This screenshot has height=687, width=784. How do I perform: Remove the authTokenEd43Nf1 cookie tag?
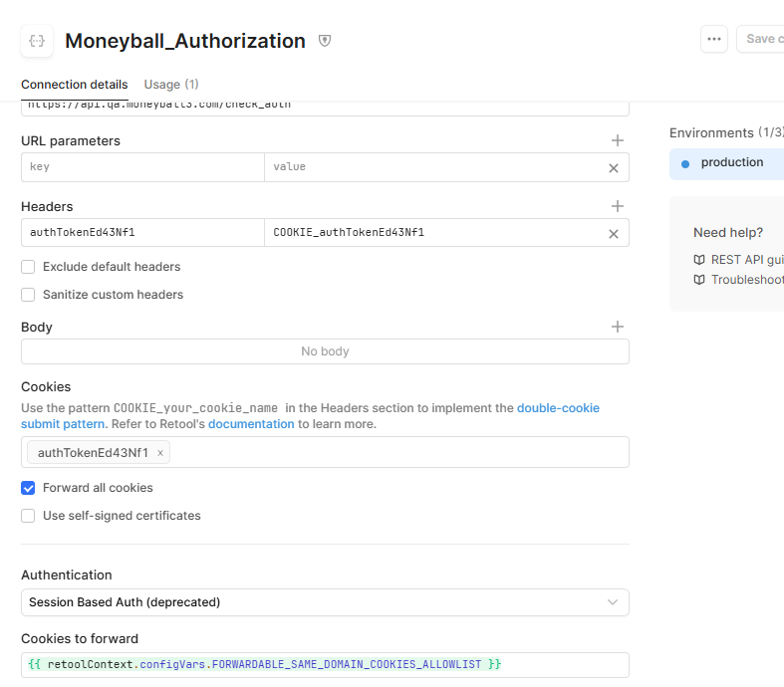(160, 453)
